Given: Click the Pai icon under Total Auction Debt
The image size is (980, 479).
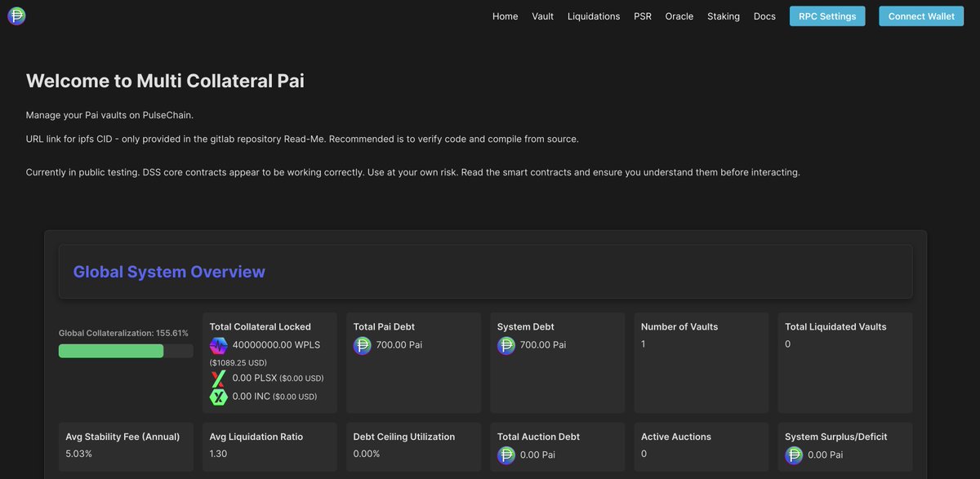Looking at the screenshot, I should point(506,455).
